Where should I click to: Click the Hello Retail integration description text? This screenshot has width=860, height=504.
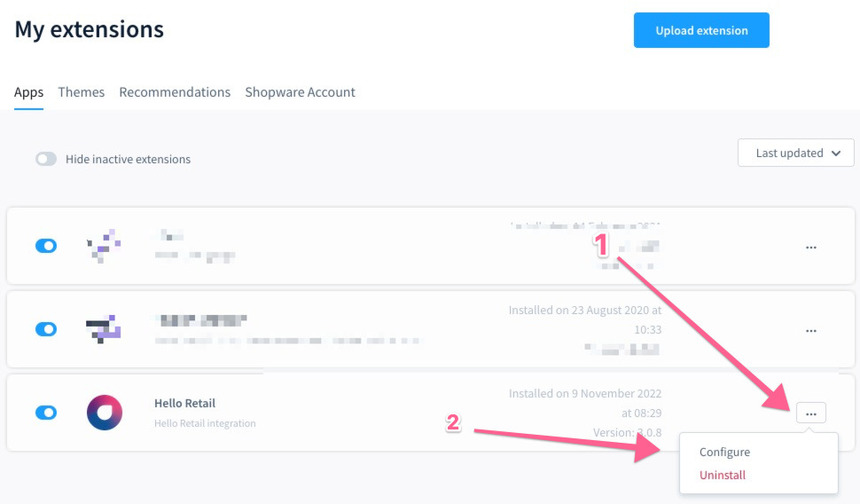[205, 423]
